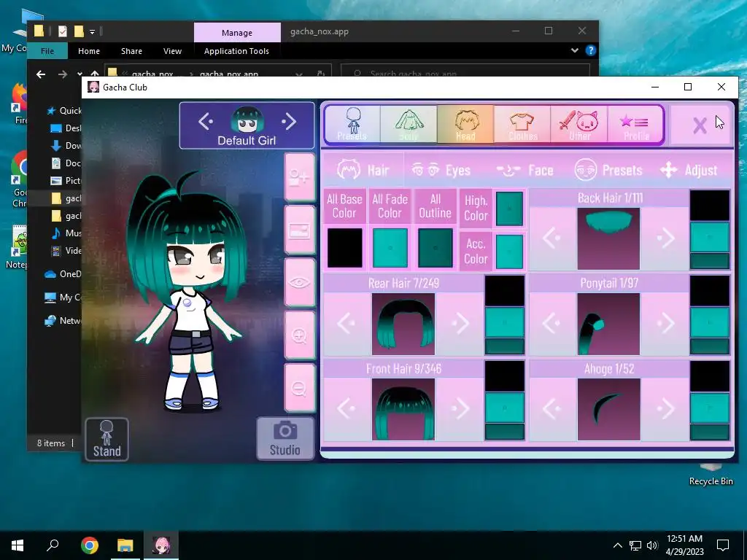The image size is (747, 560).
Task: Click the High. Color button
Action: (476, 208)
